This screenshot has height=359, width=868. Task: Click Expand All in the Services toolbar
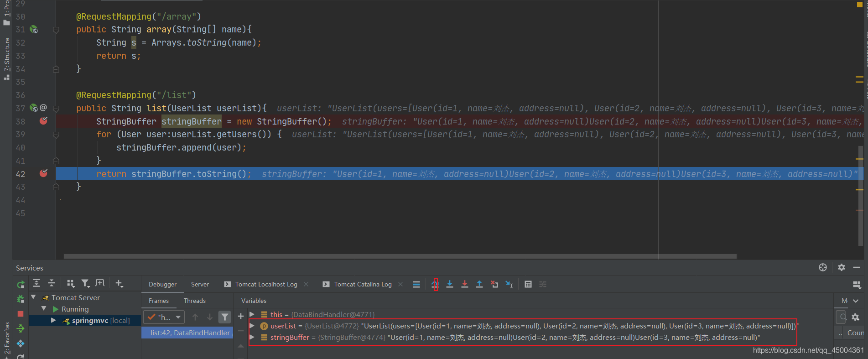pyautogui.click(x=36, y=283)
